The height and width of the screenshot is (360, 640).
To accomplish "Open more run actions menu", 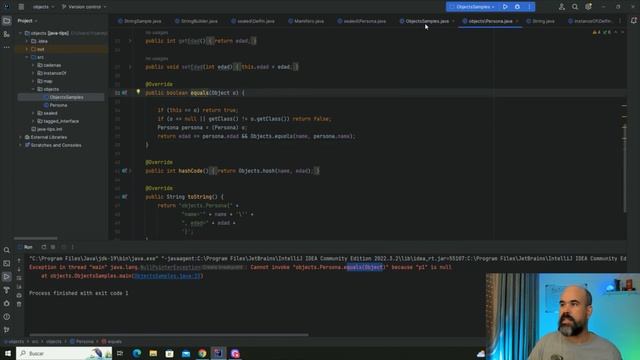I will pos(529,7).
